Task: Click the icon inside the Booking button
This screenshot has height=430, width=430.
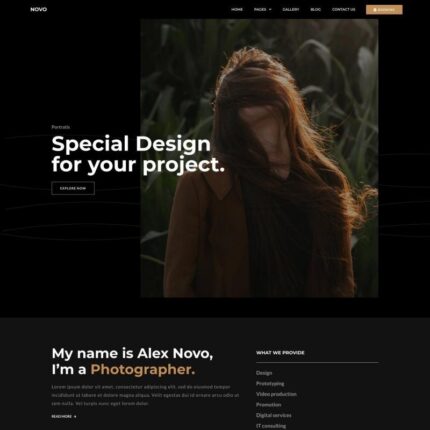Action: tap(375, 10)
